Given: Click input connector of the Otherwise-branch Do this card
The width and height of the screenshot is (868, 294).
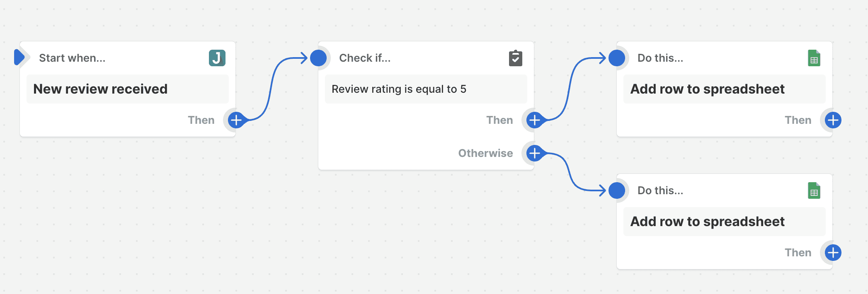Looking at the screenshot, I should click(617, 190).
